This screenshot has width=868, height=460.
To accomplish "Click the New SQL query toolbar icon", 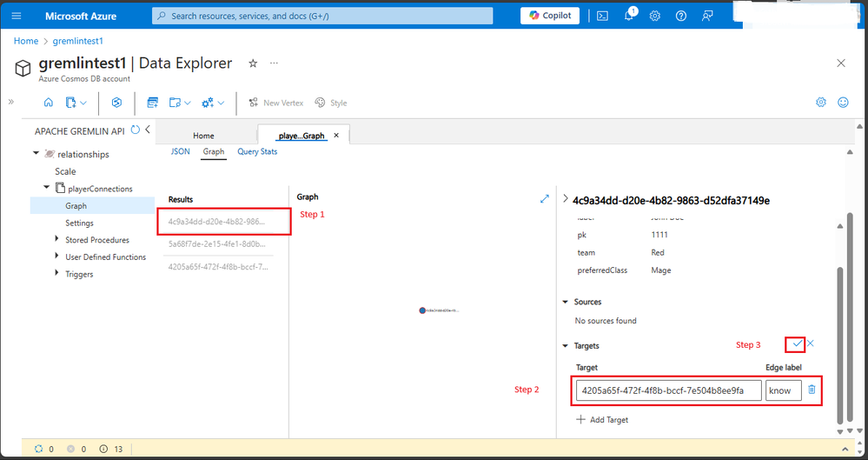I will click(152, 103).
